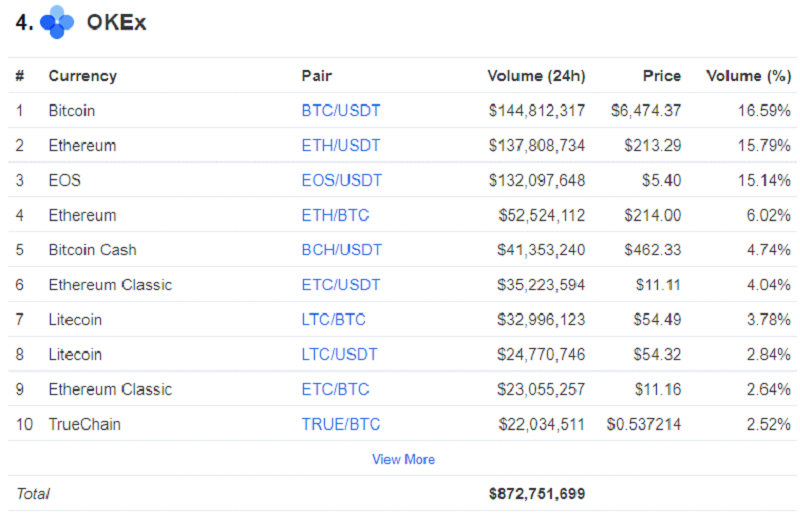Click the 15.14% volume share
This screenshot has width=800, height=516.
point(764,180)
